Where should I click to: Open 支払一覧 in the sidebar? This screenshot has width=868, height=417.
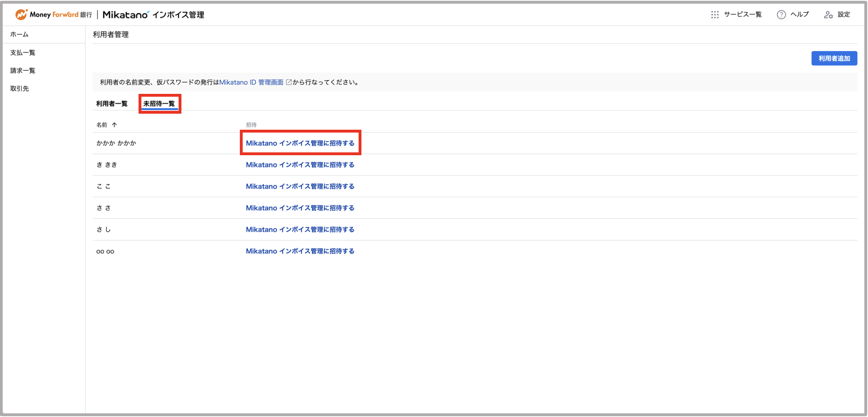click(23, 52)
